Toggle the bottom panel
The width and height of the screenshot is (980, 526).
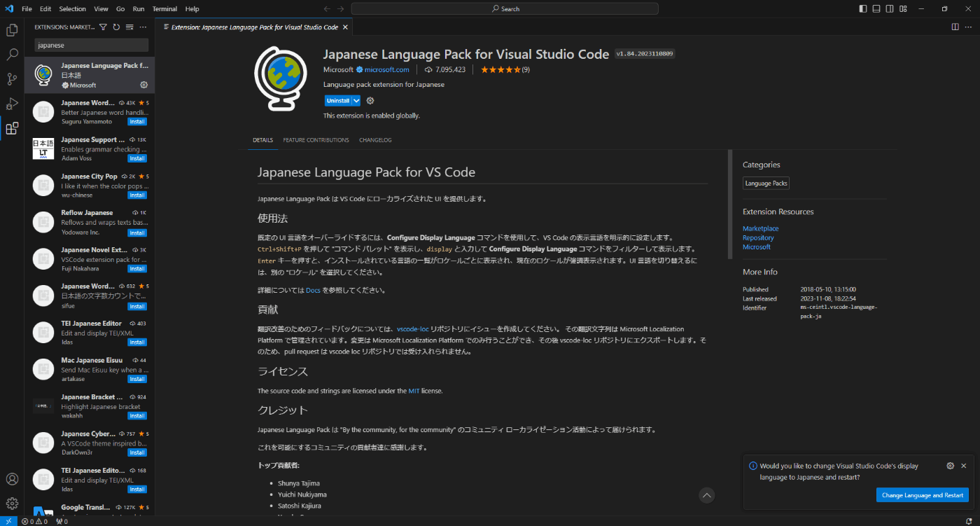(876, 9)
